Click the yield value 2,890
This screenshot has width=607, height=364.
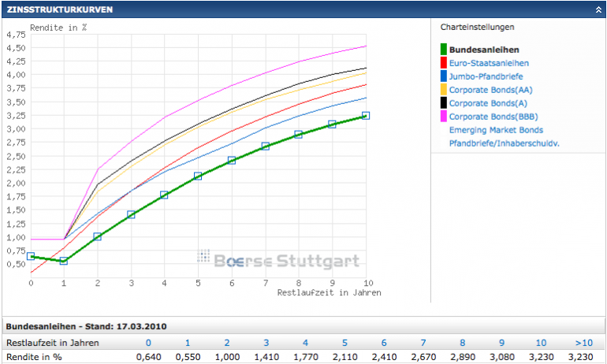point(463,357)
